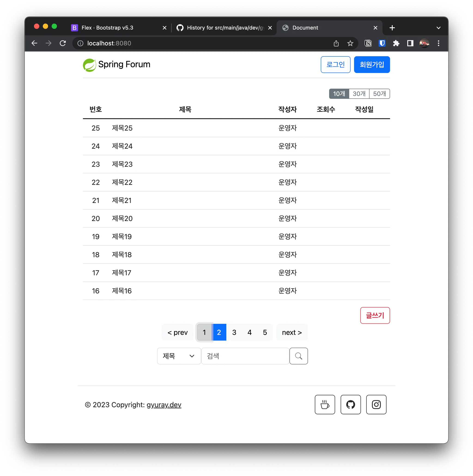Open the 제목 search type dropdown
This screenshot has width=473, height=476.
(179, 356)
